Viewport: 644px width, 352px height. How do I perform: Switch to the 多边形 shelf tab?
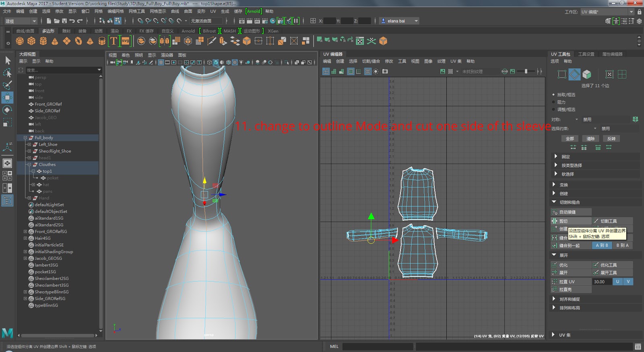tap(48, 31)
